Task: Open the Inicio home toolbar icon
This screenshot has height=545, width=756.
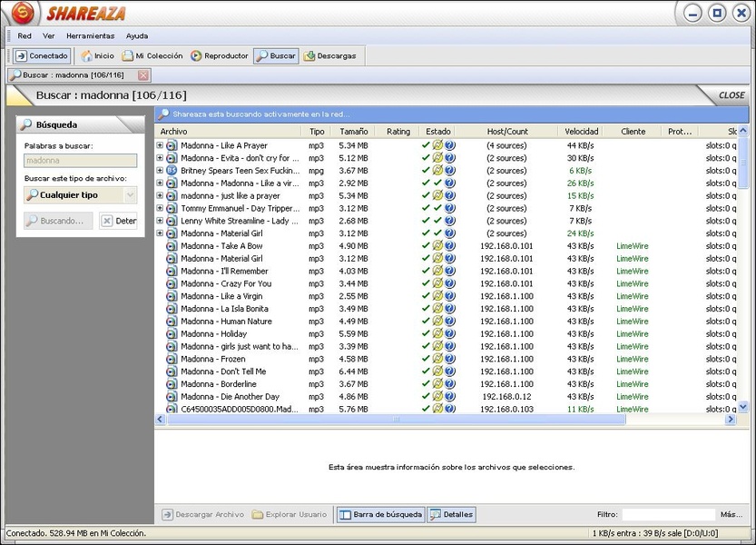Action: pos(96,56)
